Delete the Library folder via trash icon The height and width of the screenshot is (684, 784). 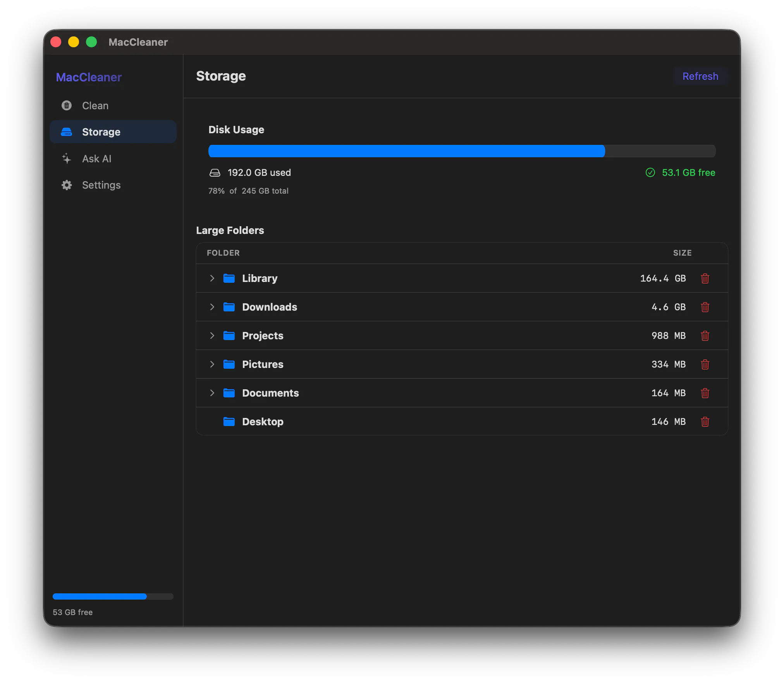[x=705, y=278]
